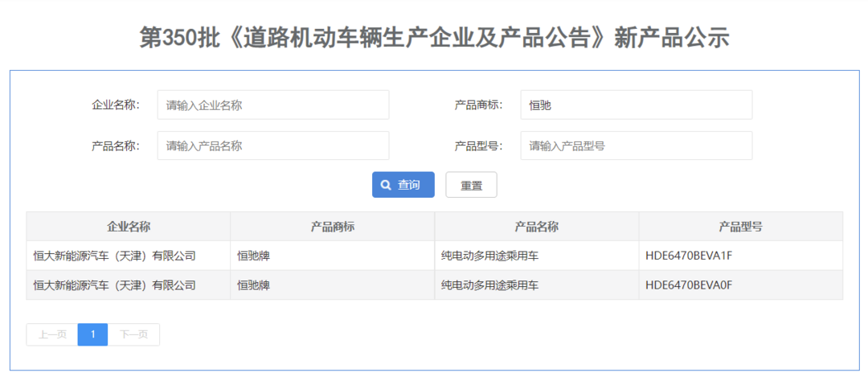
Task: Click the 产品商标 table column header
Action: (x=333, y=227)
